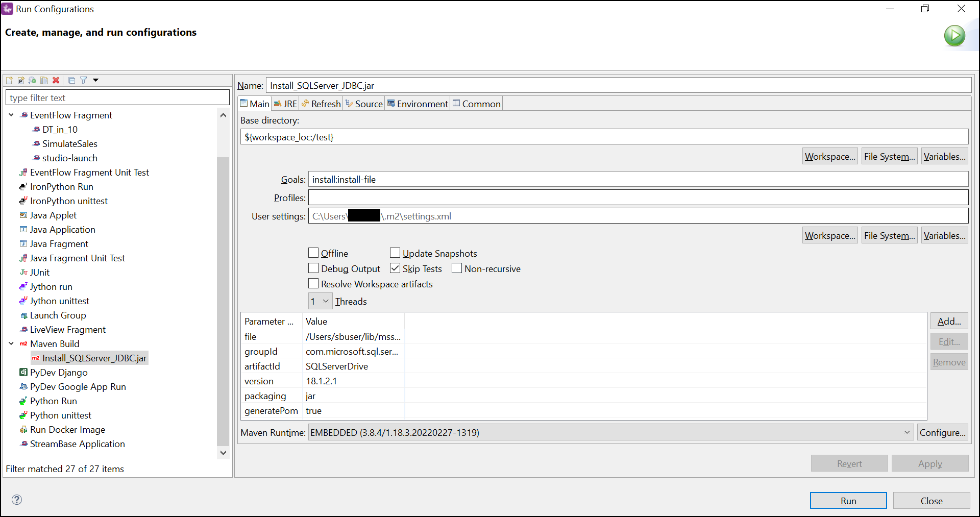Click the configuration tree scrollbar thumb
Viewport: 980px width, 517px height.
coord(223,301)
